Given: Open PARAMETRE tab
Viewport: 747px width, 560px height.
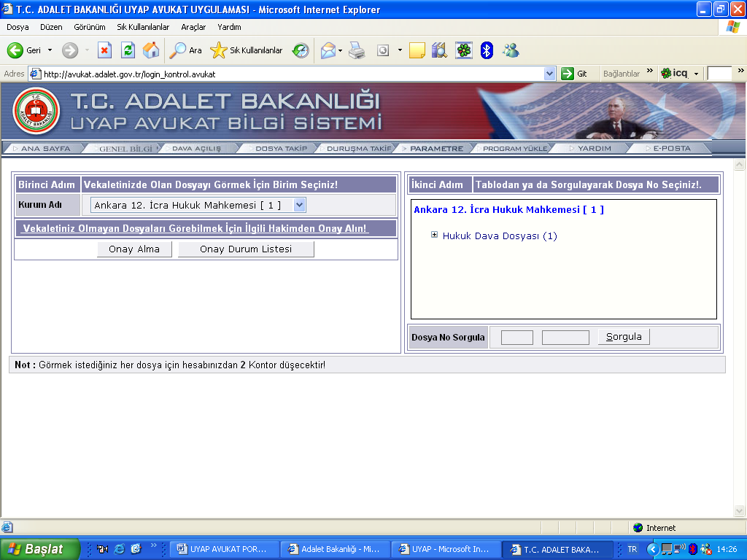Looking at the screenshot, I should pos(436,149).
